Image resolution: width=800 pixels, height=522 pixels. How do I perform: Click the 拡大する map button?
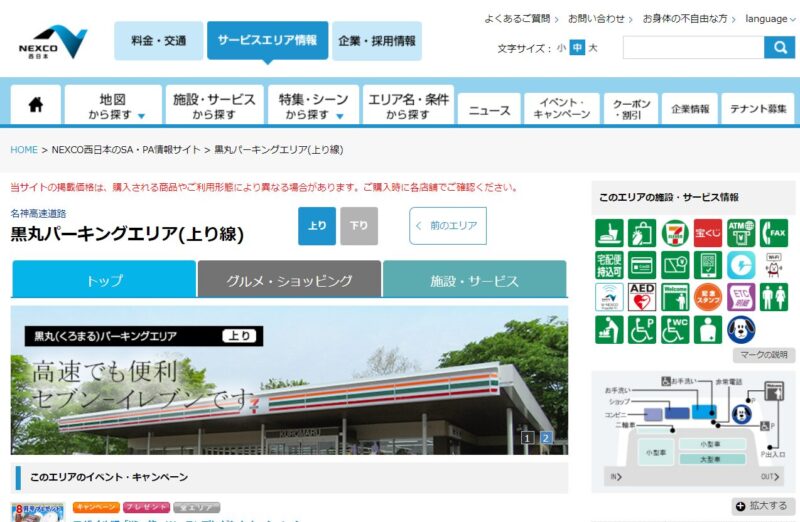pos(763,506)
